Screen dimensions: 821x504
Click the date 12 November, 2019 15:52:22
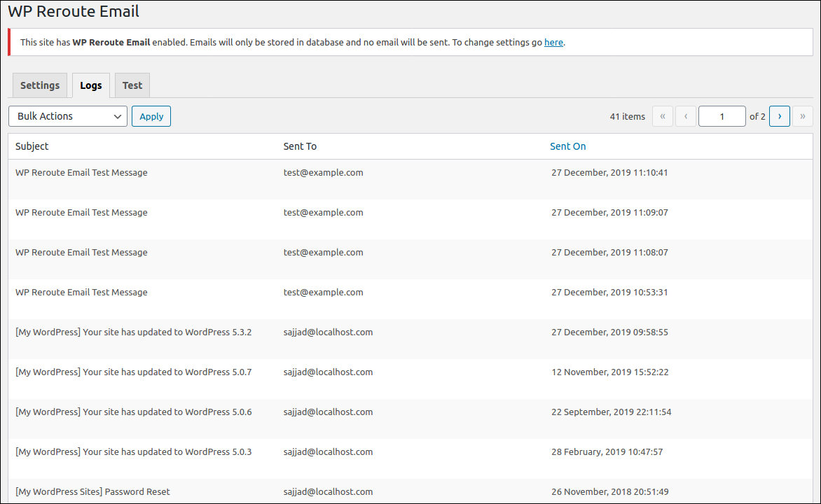tap(610, 372)
